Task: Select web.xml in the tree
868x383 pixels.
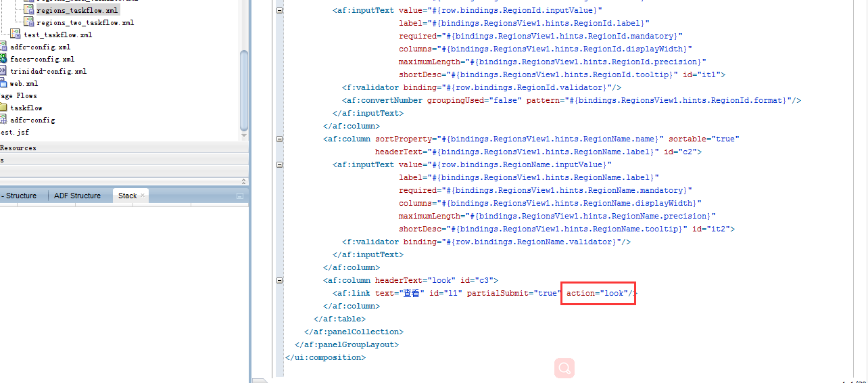Action: [24, 83]
